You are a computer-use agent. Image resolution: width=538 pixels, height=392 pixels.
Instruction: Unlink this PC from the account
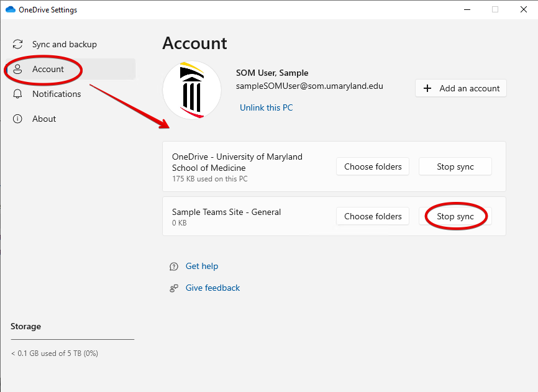click(x=266, y=107)
